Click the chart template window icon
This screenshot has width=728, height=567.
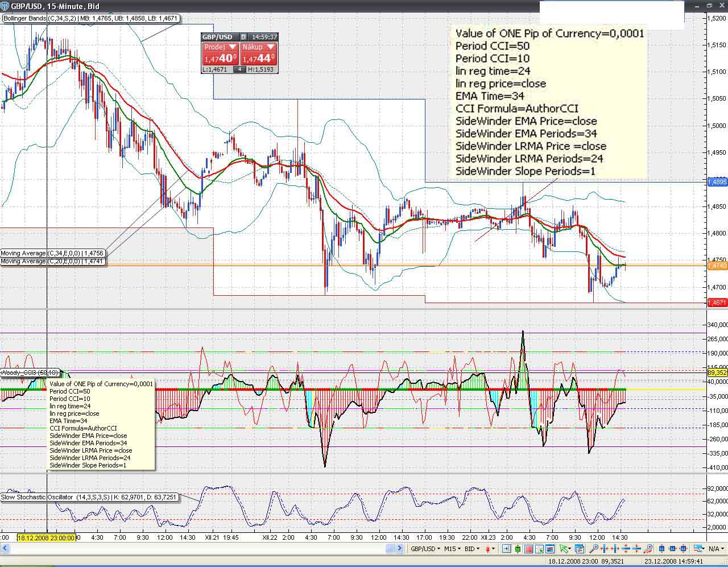coord(579,549)
